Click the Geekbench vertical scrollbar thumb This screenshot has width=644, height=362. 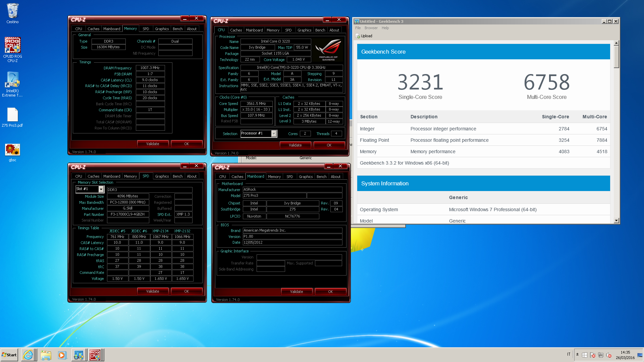(x=616, y=57)
